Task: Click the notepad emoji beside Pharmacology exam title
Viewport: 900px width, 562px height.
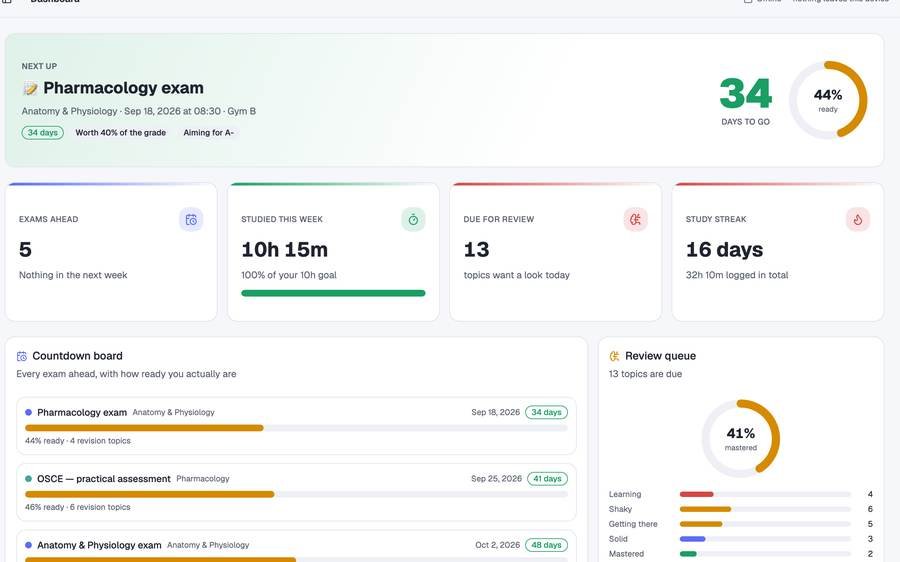Action: pos(30,88)
